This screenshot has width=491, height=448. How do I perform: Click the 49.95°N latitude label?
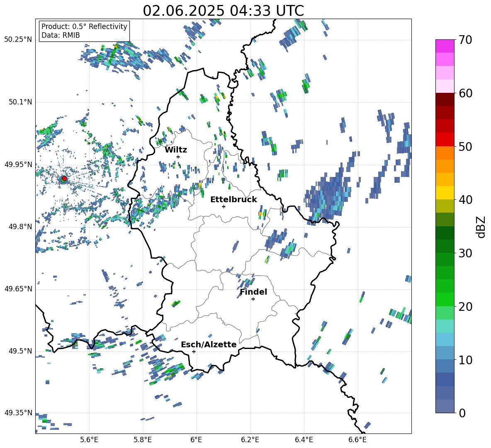(18, 164)
